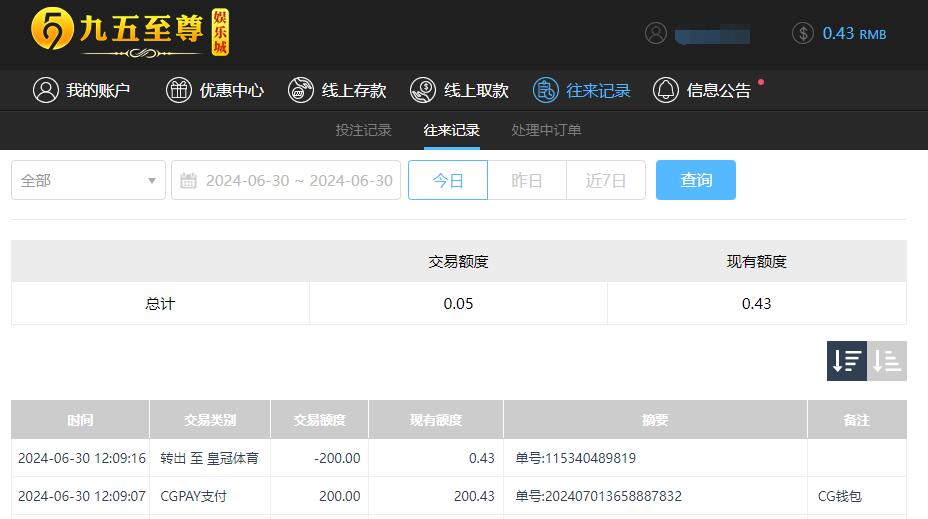Select the 昨日 date filter
This screenshot has height=519, width=928.
pyautogui.click(x=527, y=180)
